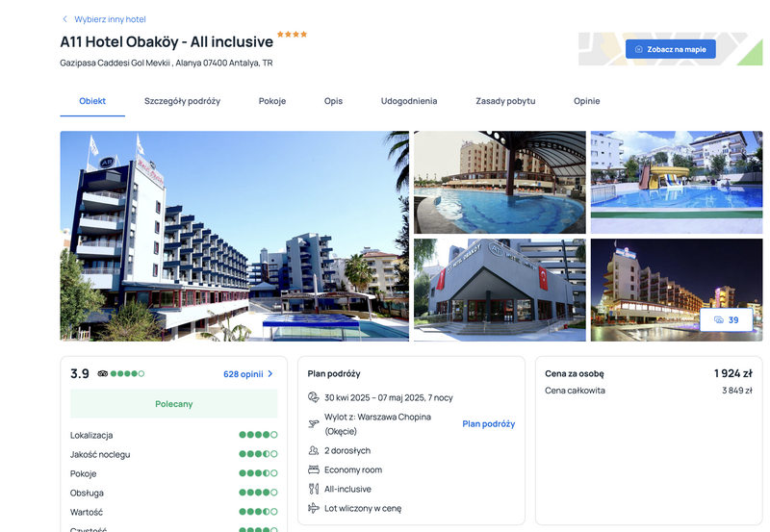
Task: Click travelers icon beside 2 dorosłych
Action: [x=314, y=450]
